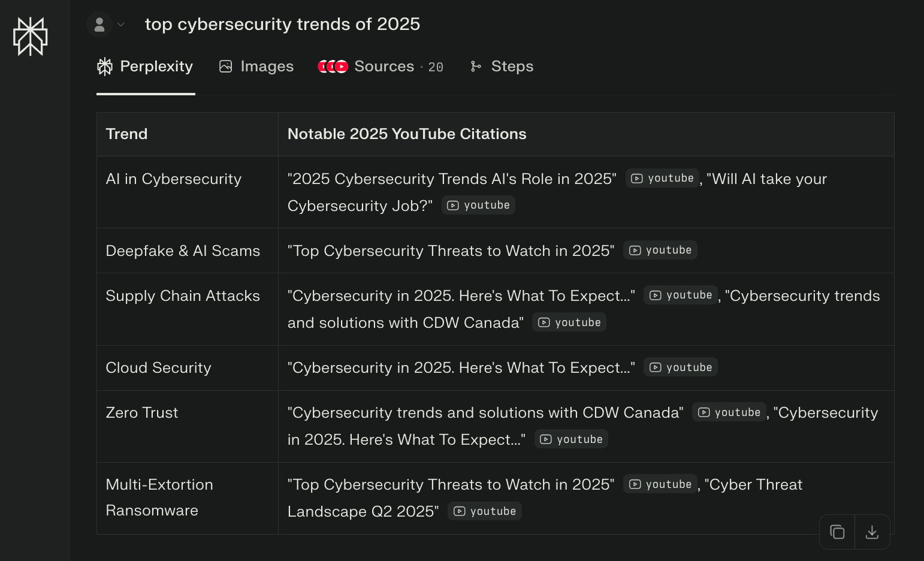
Task: Open the chevron dropdown next to the user avatar
Action: 120,25
